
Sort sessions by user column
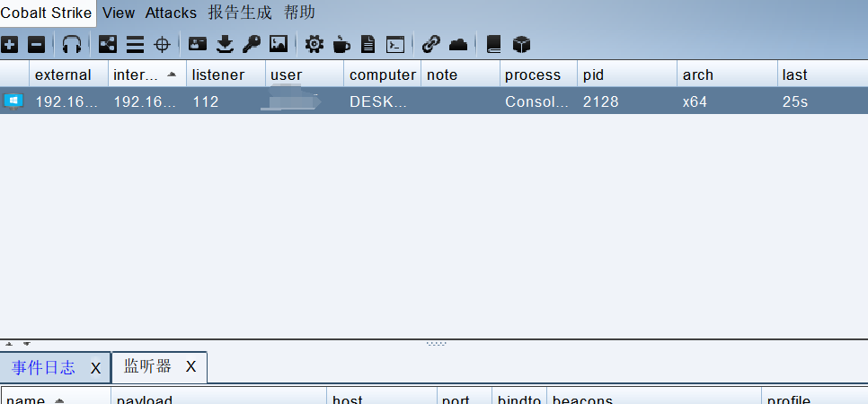[x=305, y=75]
